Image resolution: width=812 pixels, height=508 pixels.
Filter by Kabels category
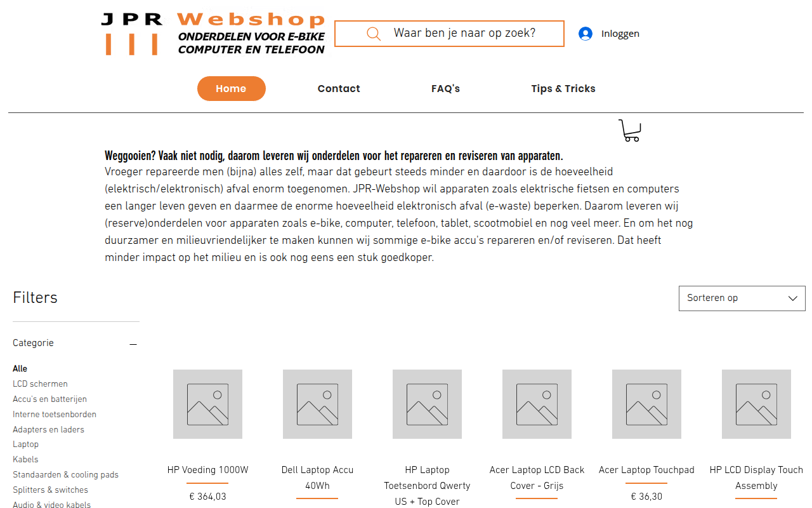25,460
